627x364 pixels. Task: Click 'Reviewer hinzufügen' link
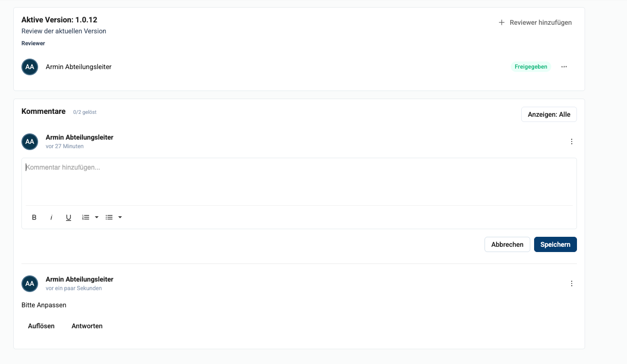541,22
